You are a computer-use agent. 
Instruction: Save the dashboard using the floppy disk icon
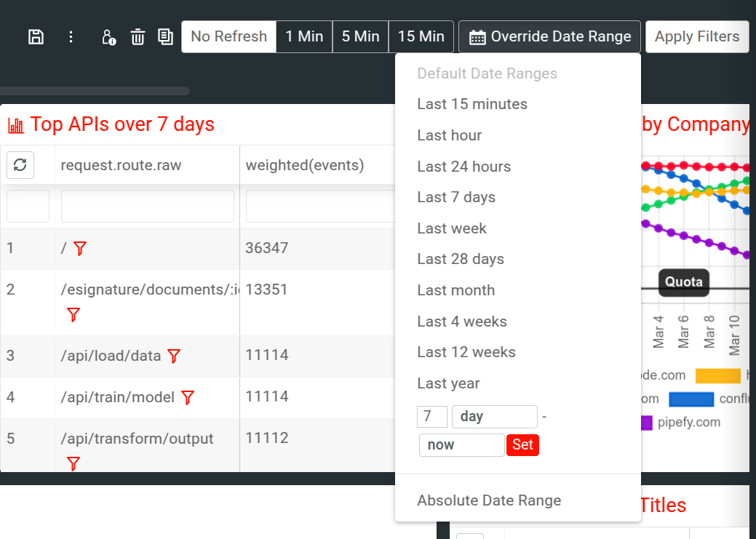36,36
